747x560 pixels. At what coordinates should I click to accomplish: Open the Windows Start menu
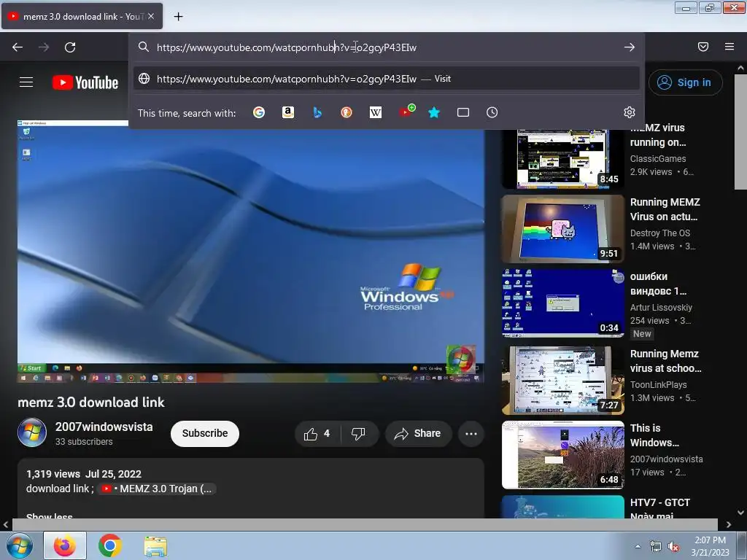[20, 545]
